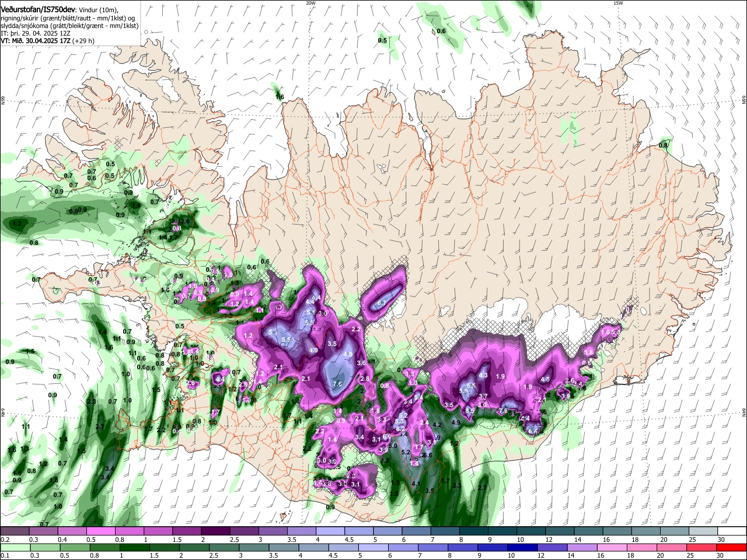
Task: Click the 'IT: þri. 29. 04. 2025 12Z' init time
Action: 35,33
